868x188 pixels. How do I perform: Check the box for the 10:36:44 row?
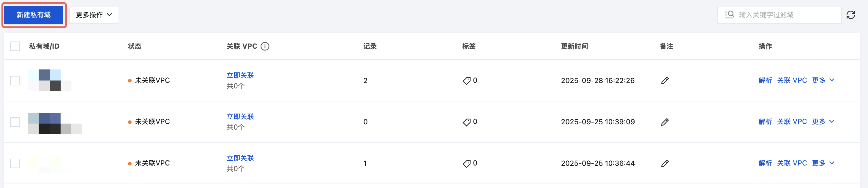pyautogui.click(x=15, y=163)
